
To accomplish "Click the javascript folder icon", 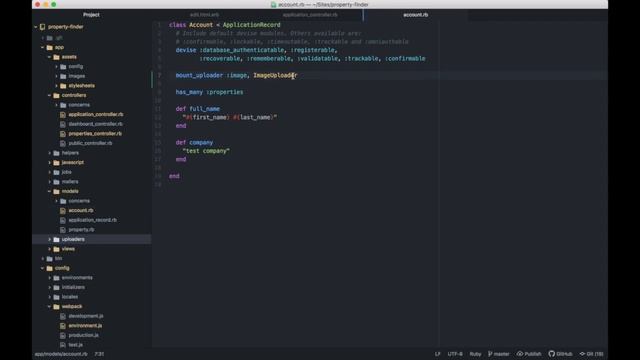I will 56,162.
